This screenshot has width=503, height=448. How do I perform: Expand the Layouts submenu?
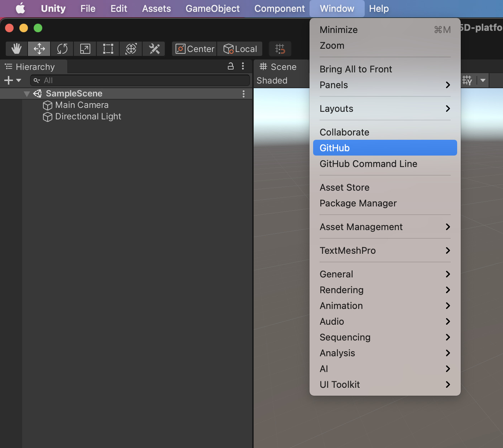tap(385, 109)
